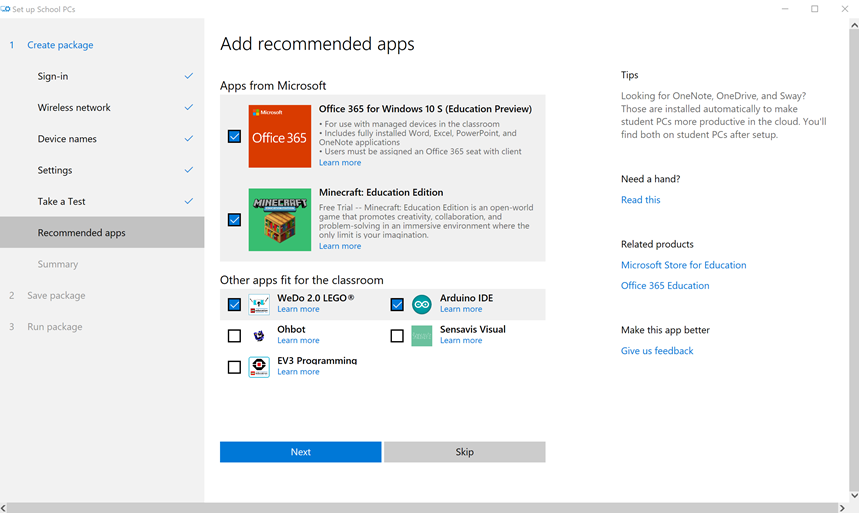Click the Save package step
This screenshot has width=860, height=513.
pyautogui.click(x=56, y=295)
